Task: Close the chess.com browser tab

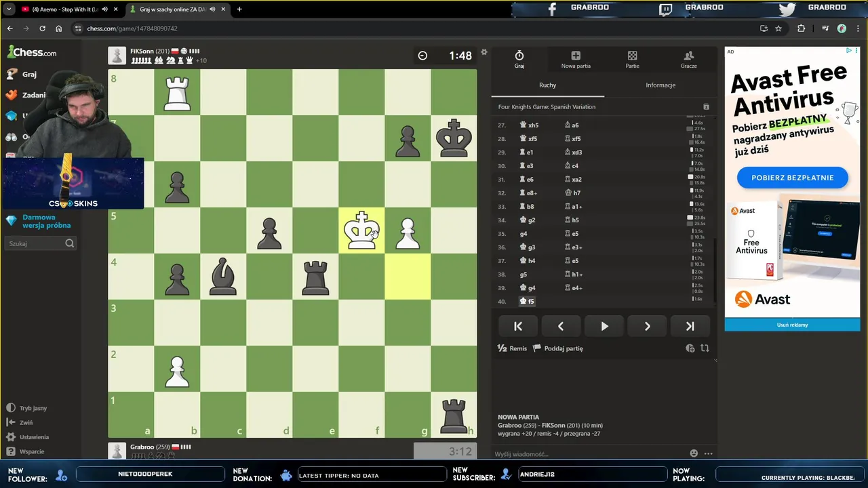Action: (223, 9)
